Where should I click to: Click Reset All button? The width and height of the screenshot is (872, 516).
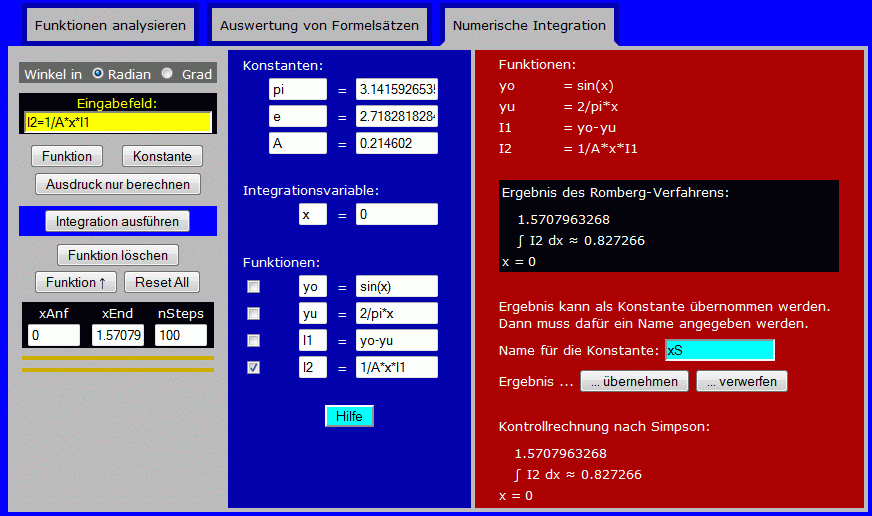(162, 282)
